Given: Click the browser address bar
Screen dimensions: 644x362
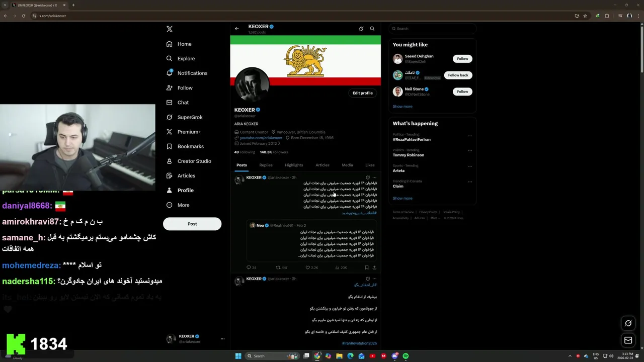Looking at the screenshot, I should 302,16.
